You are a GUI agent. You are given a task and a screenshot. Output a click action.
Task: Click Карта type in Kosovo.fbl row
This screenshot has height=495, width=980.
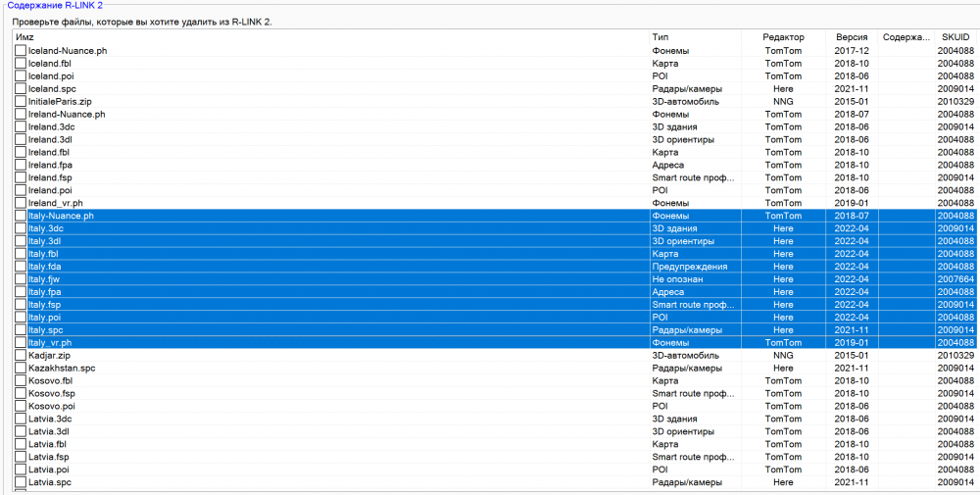pos(665,381)
